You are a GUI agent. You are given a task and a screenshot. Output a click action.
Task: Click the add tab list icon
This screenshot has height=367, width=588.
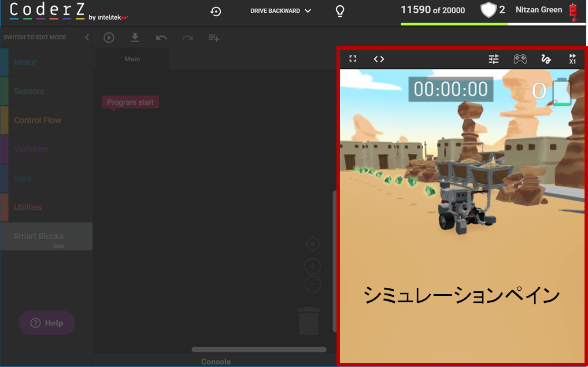point(214,38)
